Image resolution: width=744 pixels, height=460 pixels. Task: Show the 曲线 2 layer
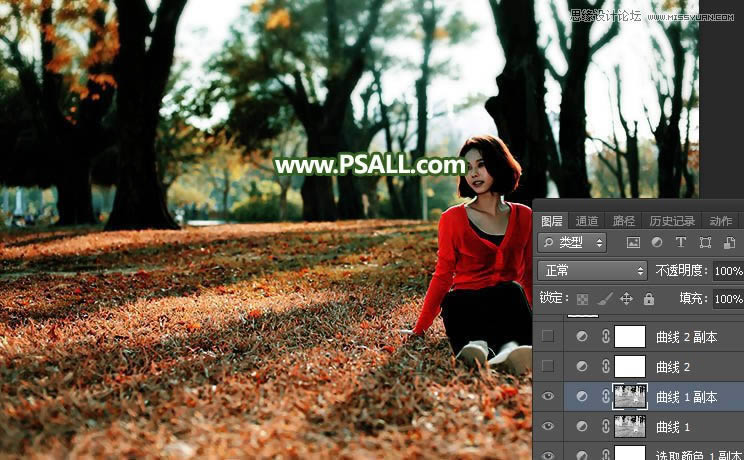coord(548,367)
